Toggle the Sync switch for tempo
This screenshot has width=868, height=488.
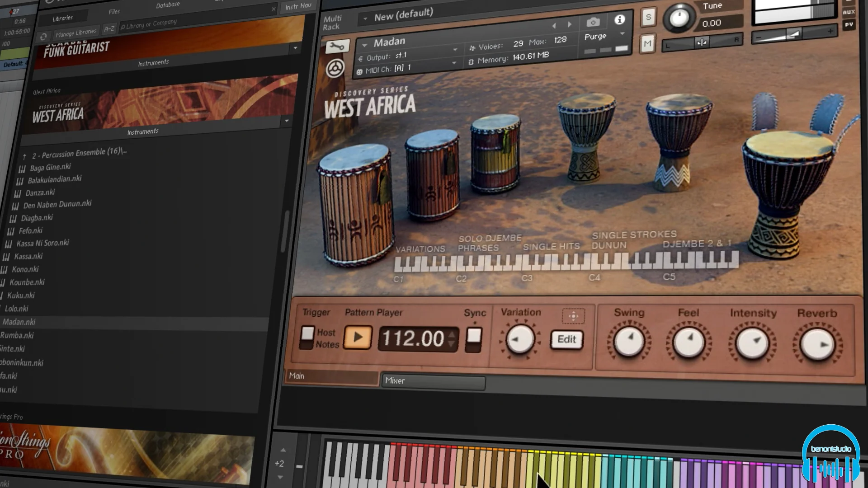pos(473,340)
